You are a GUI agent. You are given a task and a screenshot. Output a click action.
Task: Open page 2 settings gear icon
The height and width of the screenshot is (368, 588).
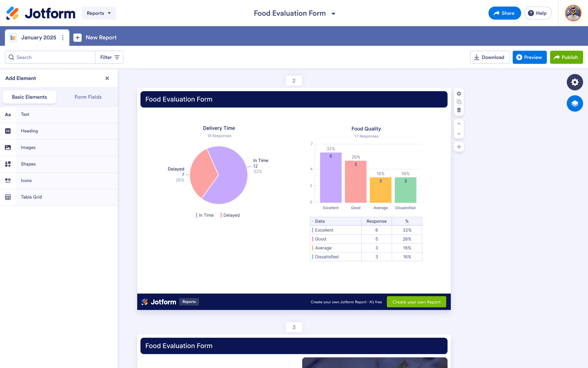click(x=459, y=94)
